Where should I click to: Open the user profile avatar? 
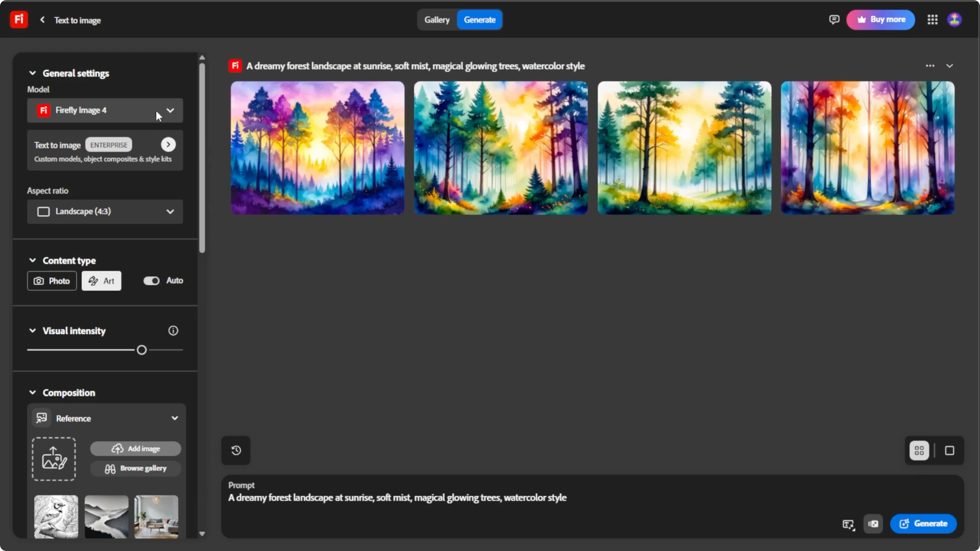pos(954,20)
